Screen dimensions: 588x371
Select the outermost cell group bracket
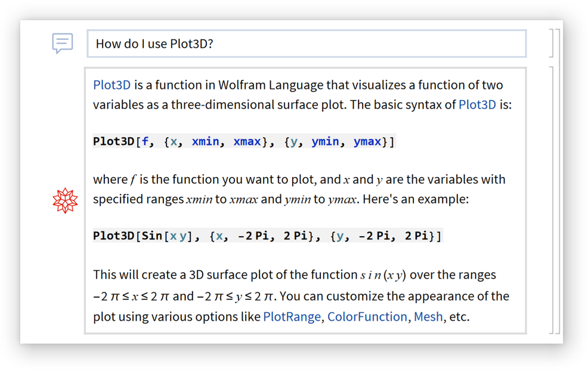pyautogui.click(x=558, y=180)
